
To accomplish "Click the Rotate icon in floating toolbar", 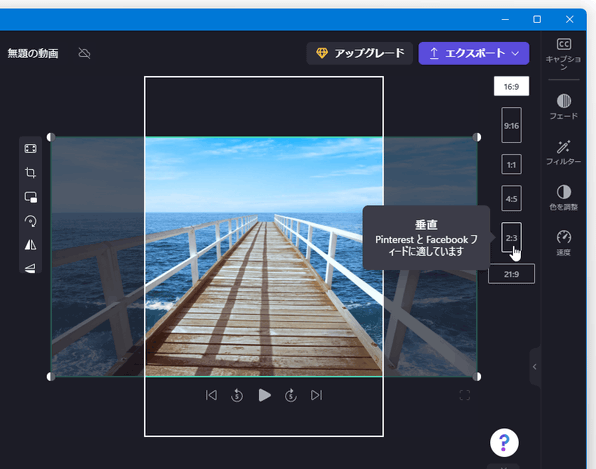I will pos(30,221).
